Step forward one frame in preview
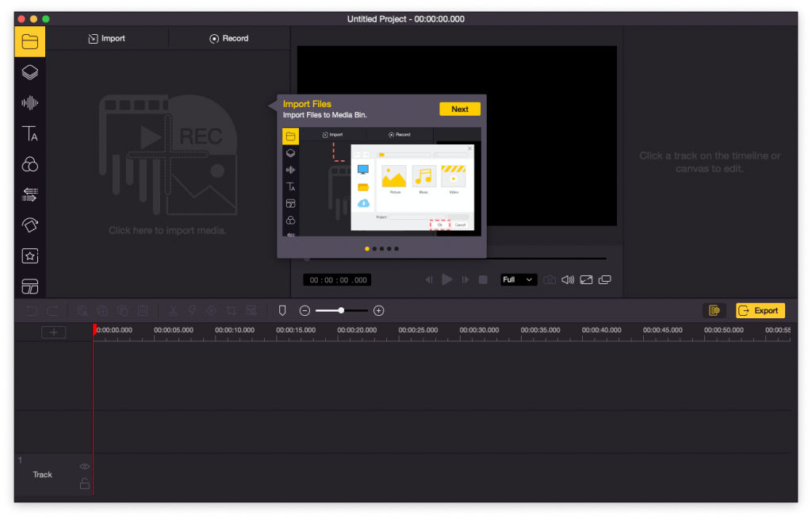The height and width of the screenshot is (519, 812). tap(465, 280)
